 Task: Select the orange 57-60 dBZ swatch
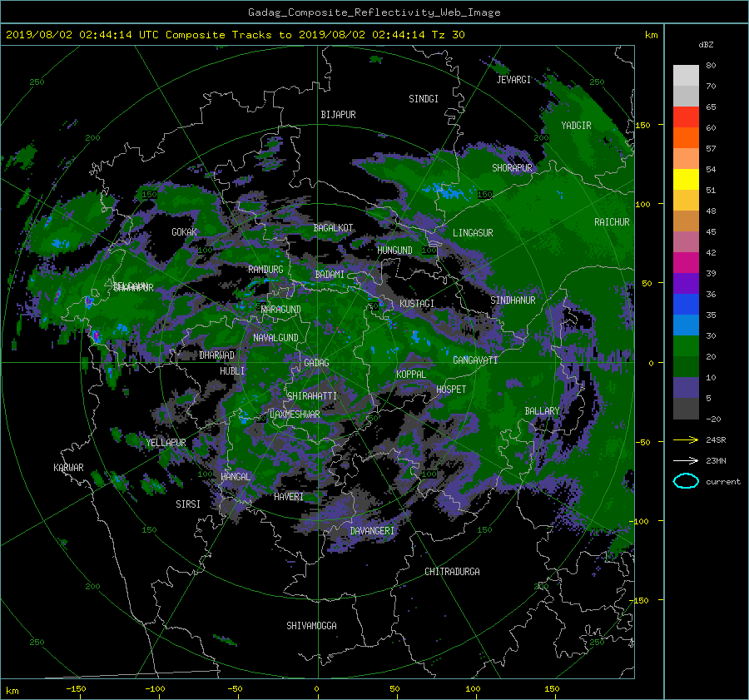686,138
